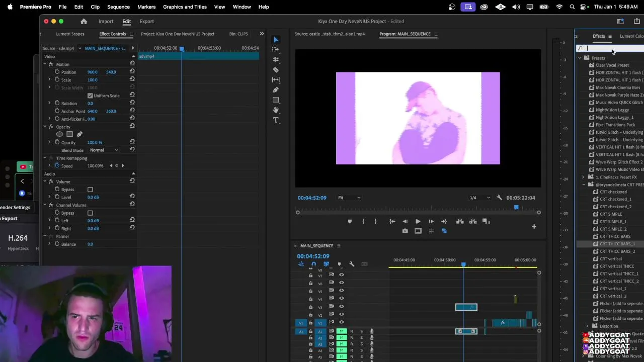Toggle lock on track V2
644x362 pixels.
click(310, 315)
